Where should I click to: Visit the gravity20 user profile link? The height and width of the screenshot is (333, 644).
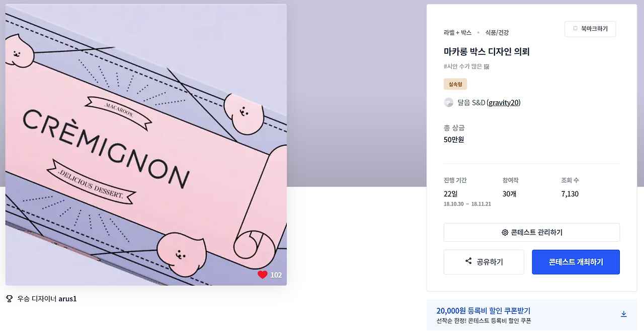(x=504, y=103)
